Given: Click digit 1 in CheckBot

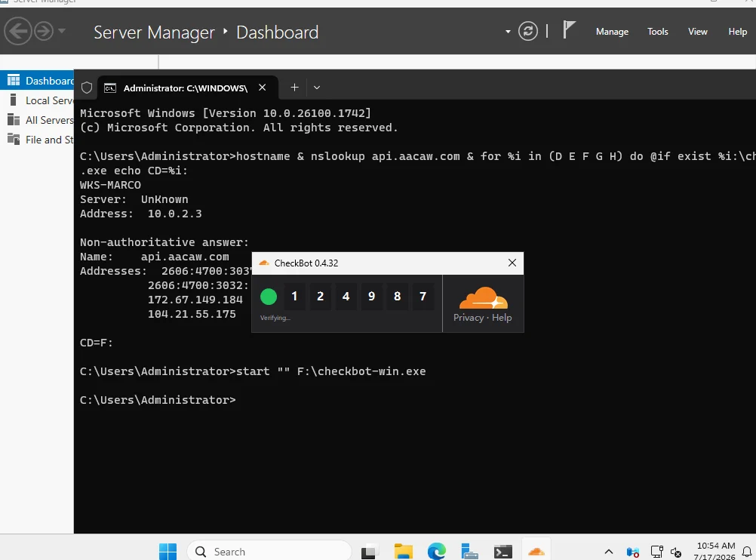Looking at the screenshot, I should pos(294,296).
